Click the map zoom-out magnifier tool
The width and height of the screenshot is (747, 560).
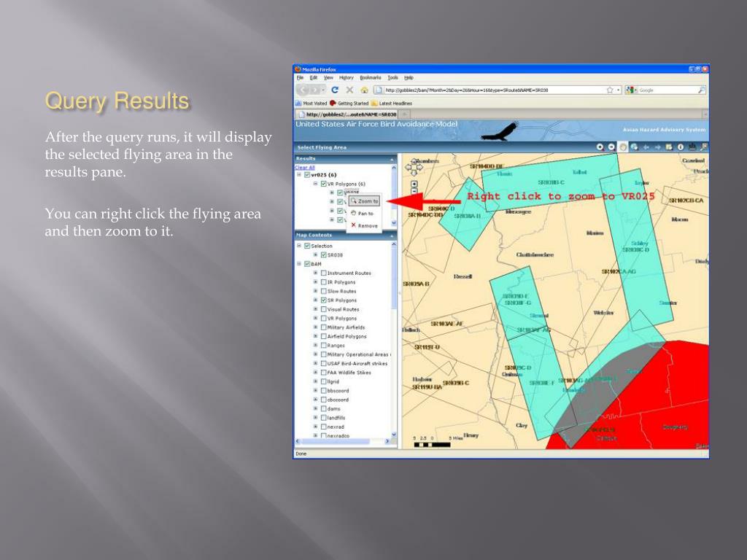tap(611, 147)
